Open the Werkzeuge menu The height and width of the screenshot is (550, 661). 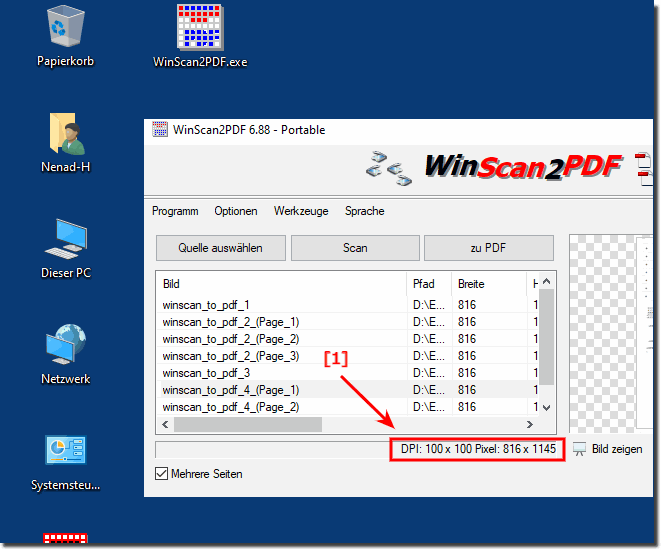(x=301, y=211)
